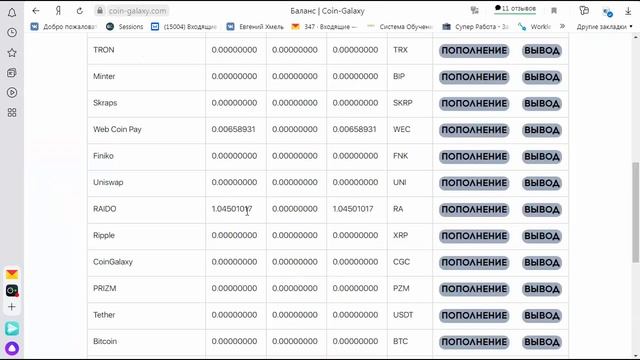Open the Супер Работа bookmark
640x360 pixels.
point(475,27)
